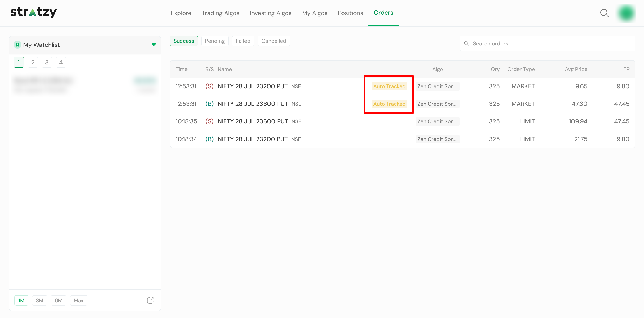Click the 21.75 average price value
Image resolution: width=644 pixels, height=318 pixels.
click(x=580, y=139)
